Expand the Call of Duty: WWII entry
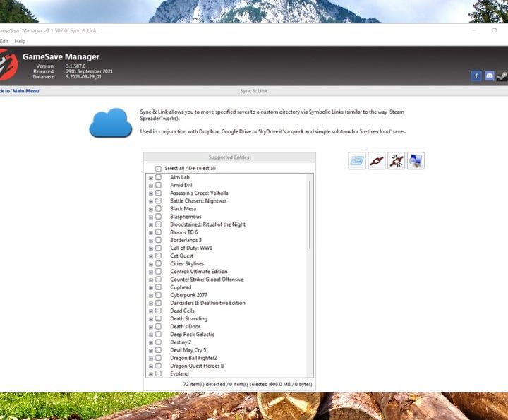This screenshot has height=420, width=508. (151, 248)
